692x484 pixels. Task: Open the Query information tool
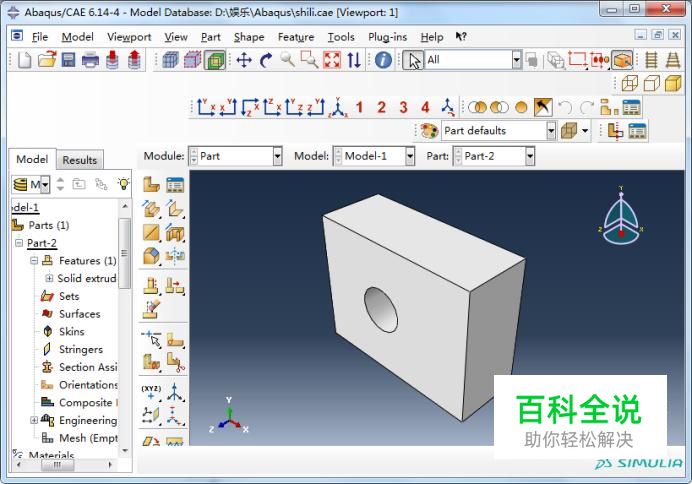coord(383,60)
